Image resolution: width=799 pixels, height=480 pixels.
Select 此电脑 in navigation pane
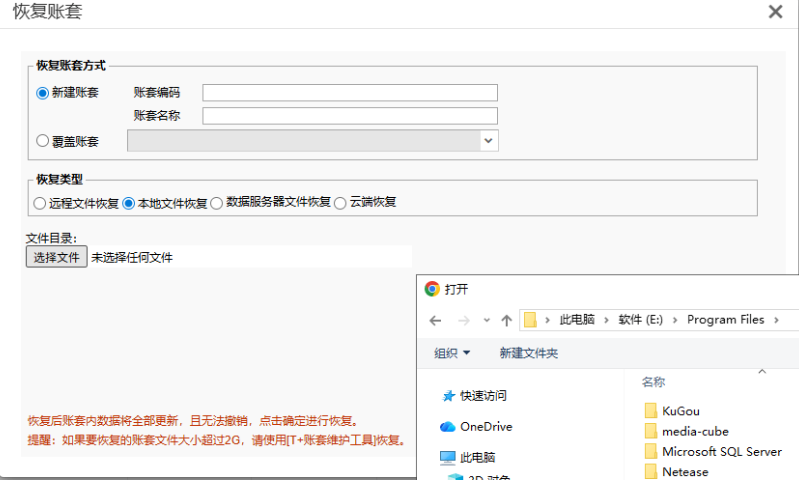click(477, 458)
